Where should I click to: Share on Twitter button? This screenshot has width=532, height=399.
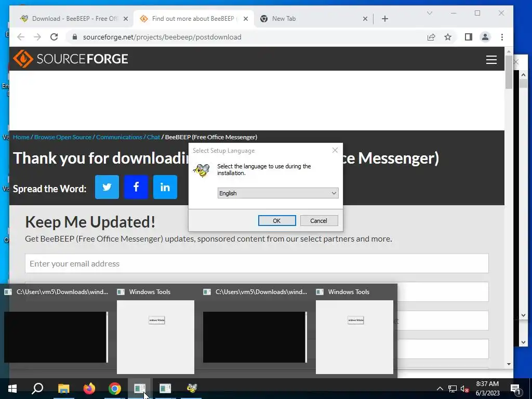[107, 187]
